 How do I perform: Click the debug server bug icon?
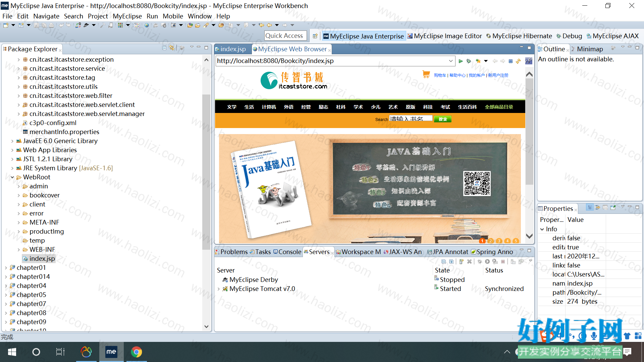[480, 261]
